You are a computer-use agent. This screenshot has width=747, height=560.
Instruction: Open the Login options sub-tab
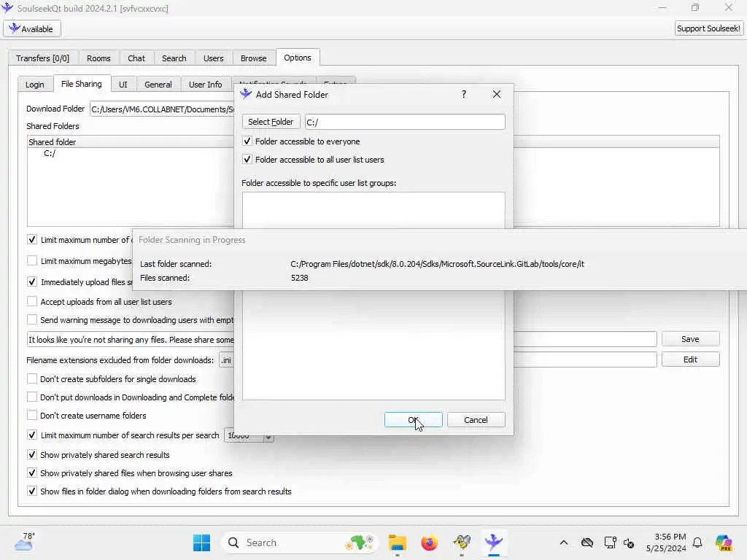[35, 85]
